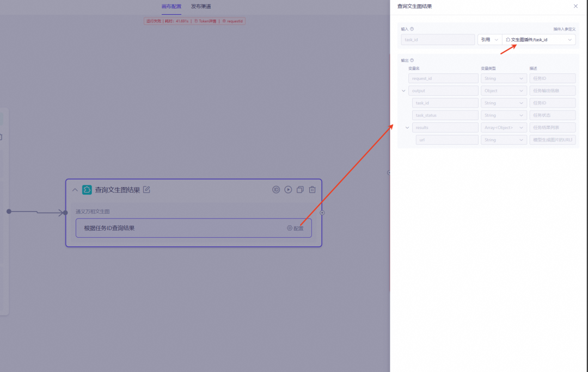This screenshot has height=372, width=588.
Task: Delete the 查询文生图结果 node with trash icon
Action: tap(312, 190)
